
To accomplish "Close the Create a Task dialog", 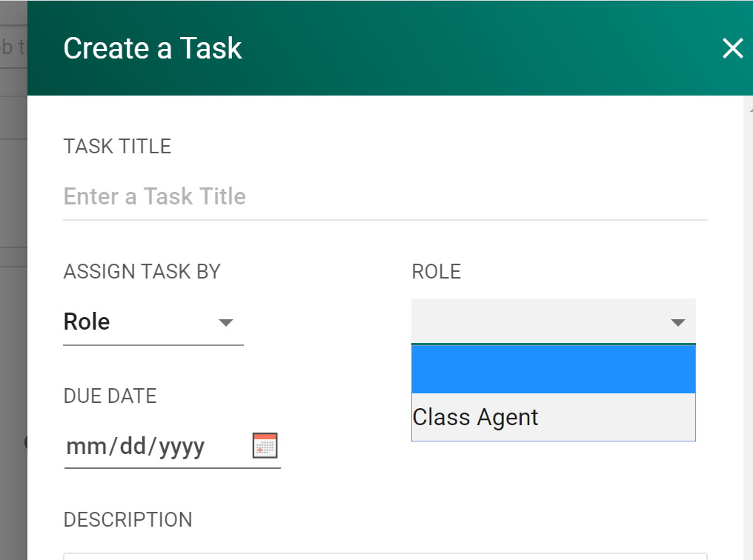I will tap(732, 49).
